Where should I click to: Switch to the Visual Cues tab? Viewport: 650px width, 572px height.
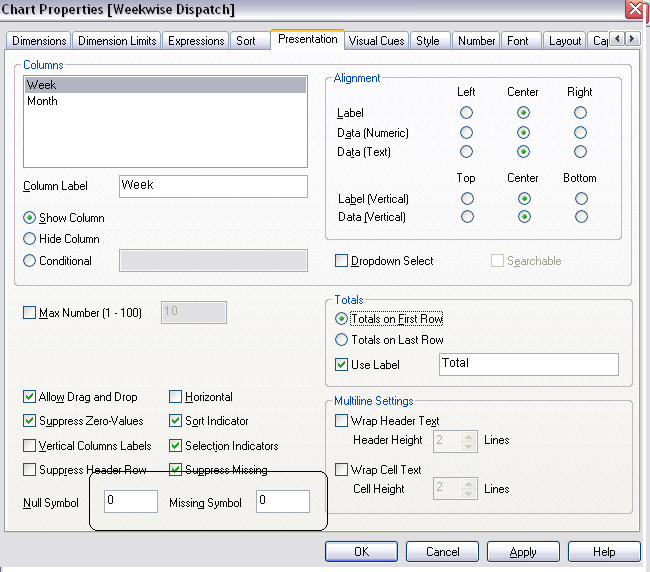click(376, 41)
